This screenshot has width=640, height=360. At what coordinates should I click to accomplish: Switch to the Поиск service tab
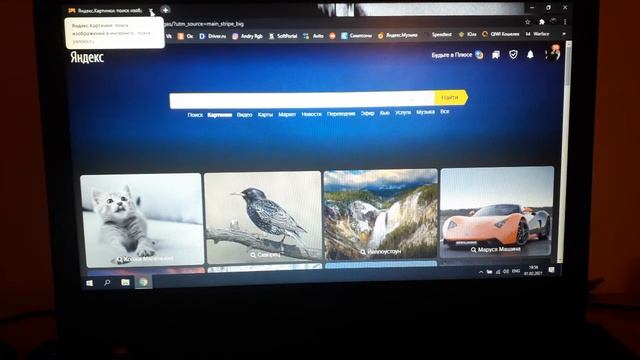[x=195, y=115]
